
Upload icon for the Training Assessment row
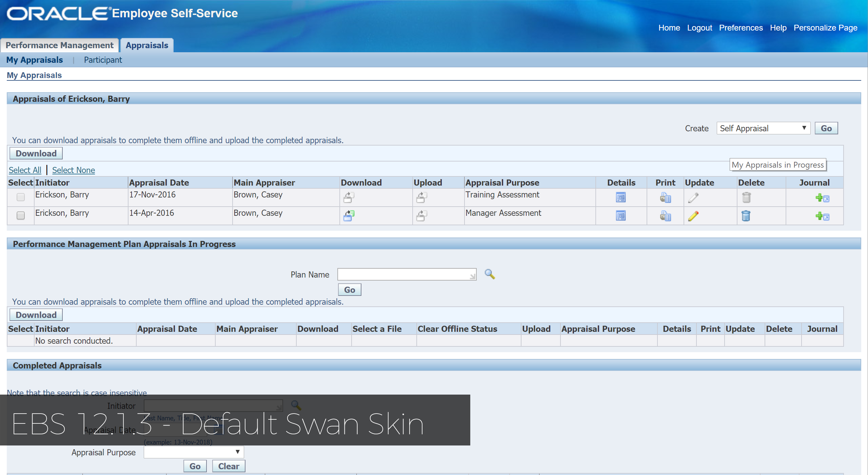pos(421,197)
